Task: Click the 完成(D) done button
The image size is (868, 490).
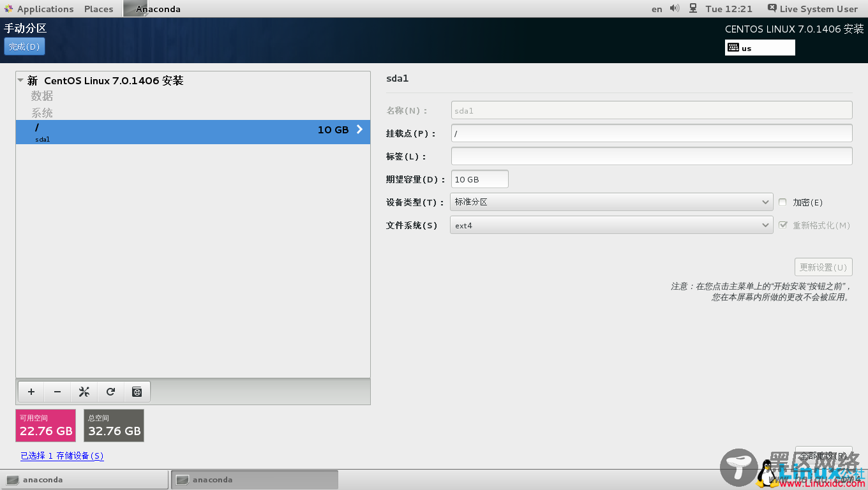Action: pos(24,47)
